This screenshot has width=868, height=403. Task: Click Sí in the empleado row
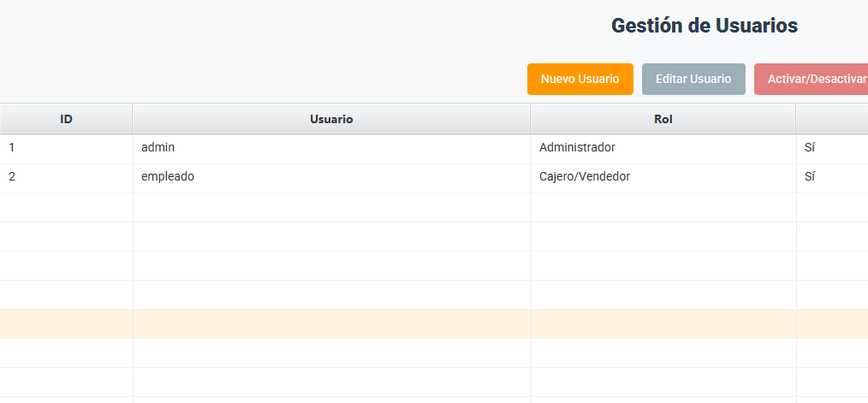[x=832, y=178]
